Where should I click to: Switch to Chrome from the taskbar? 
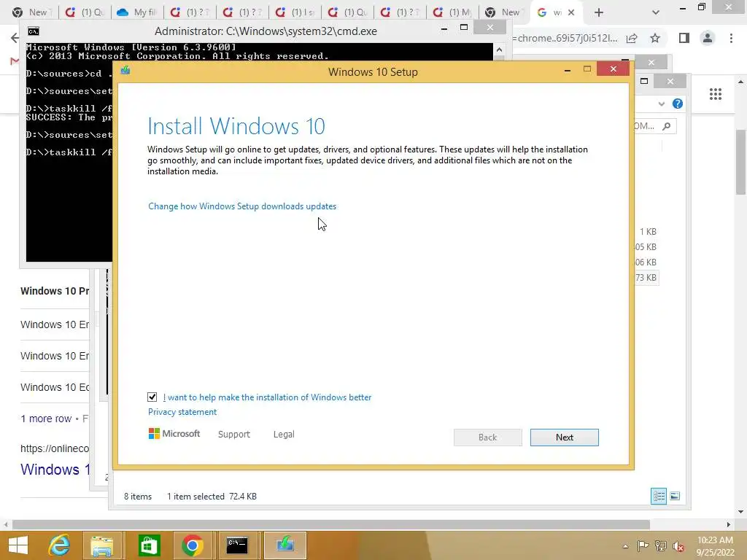click(x=193, y=545)
